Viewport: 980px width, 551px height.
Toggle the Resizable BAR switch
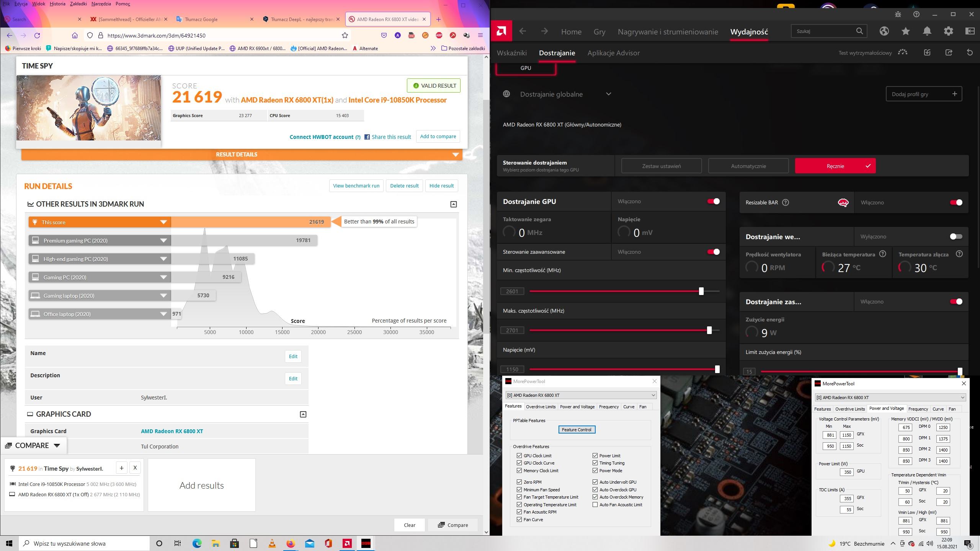(956, 202)
